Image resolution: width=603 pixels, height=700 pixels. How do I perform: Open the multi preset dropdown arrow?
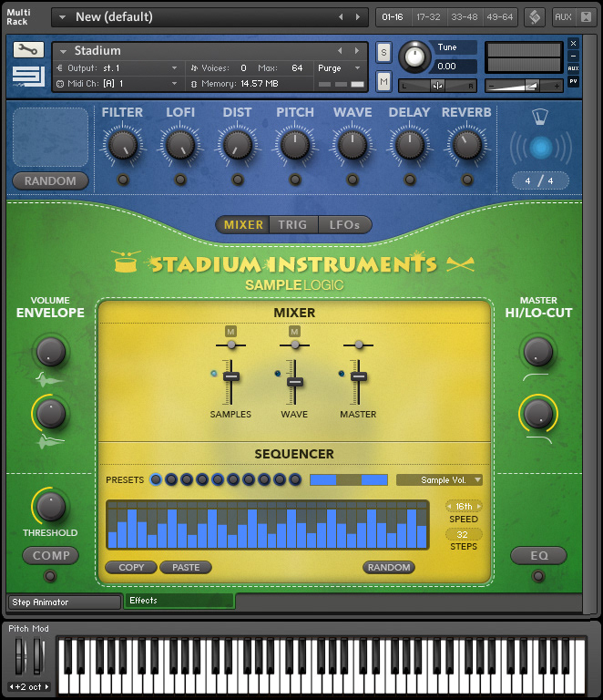tap(63, 17)
